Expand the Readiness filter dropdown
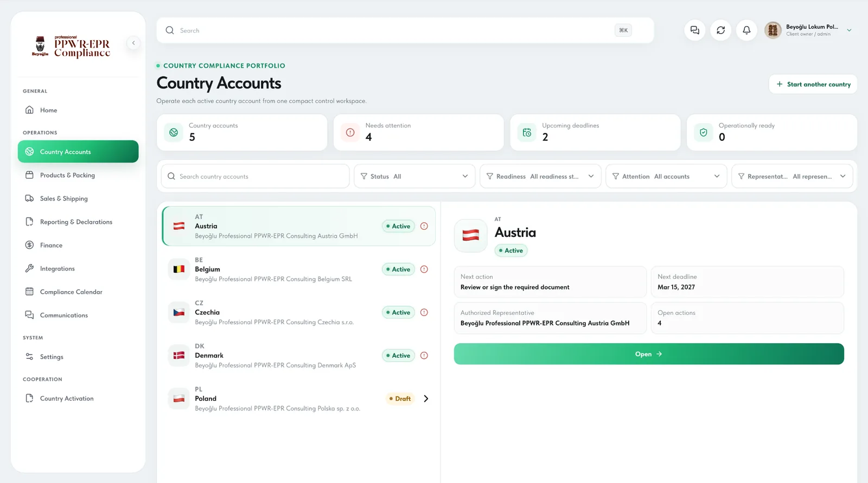This screenshot has width=868, height=483. click(x=540, y=176)
